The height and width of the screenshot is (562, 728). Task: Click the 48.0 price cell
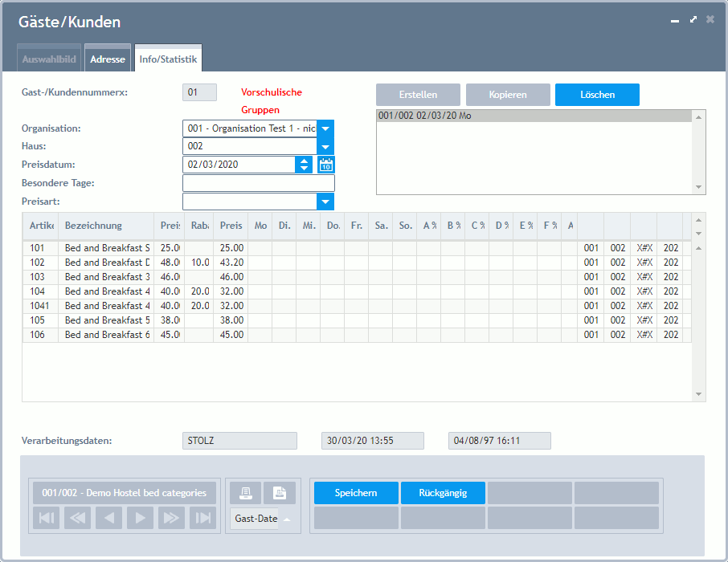point(170,263)
